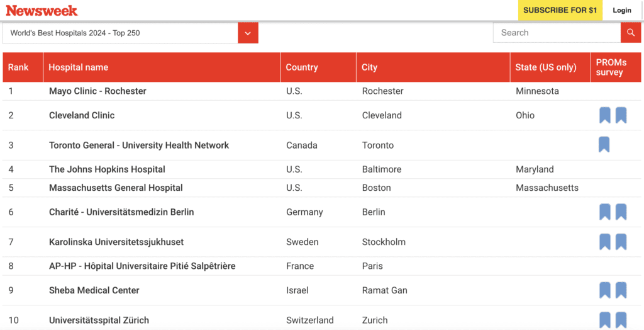Select Massachusetts General Hospital name
The width and height of the screenshot is (644, 330).
[116, 188]
